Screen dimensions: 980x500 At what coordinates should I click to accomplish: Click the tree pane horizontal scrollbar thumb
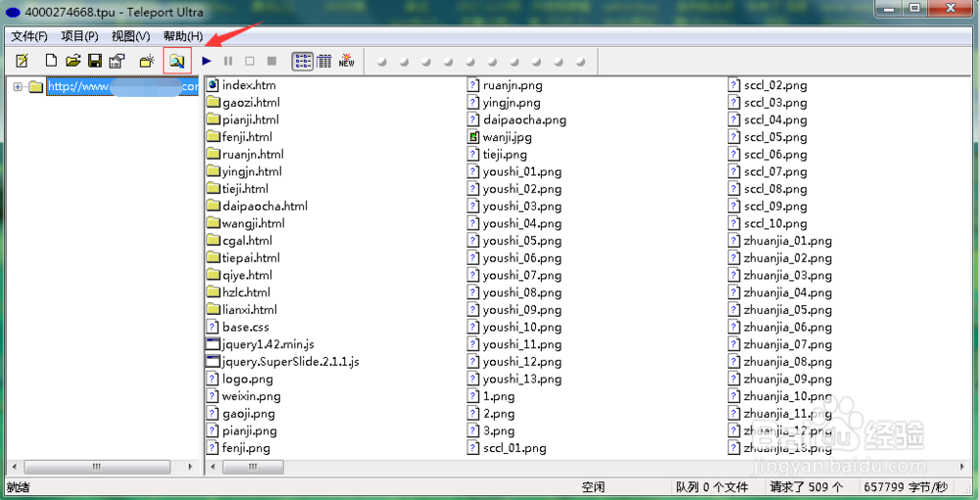(x=97, y=467)
